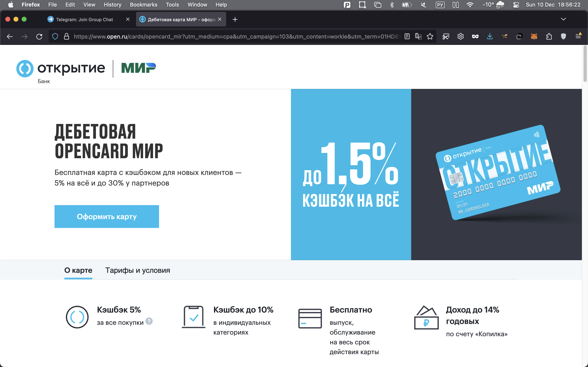Toggle the macOS Control Center
The height and width of the screenshot is (367, 588).
pos(516,5)
